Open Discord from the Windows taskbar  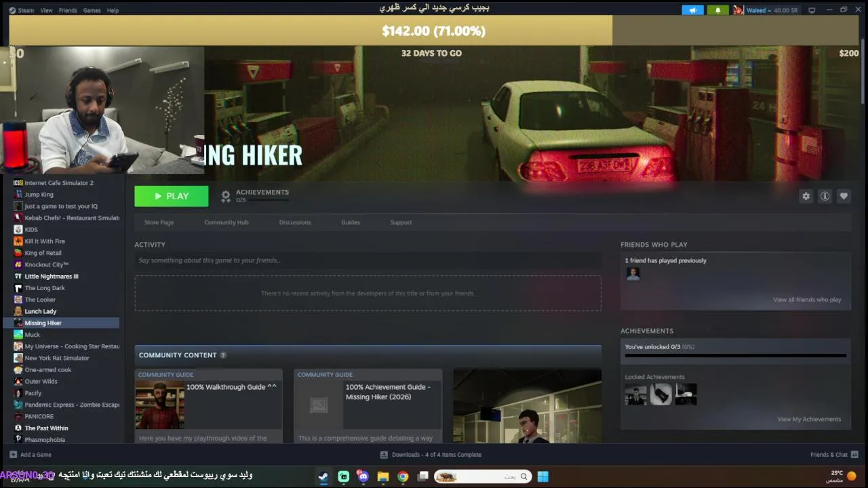tap(363, 476)
